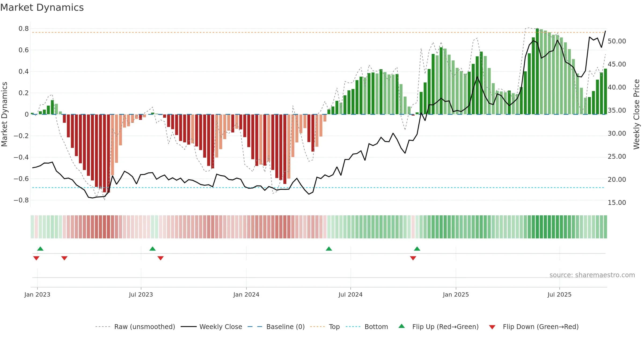This screenshot has width=644, height=362.
Task: Click the 'Jan 2024' x-axis label
Action: coord(246,294)
